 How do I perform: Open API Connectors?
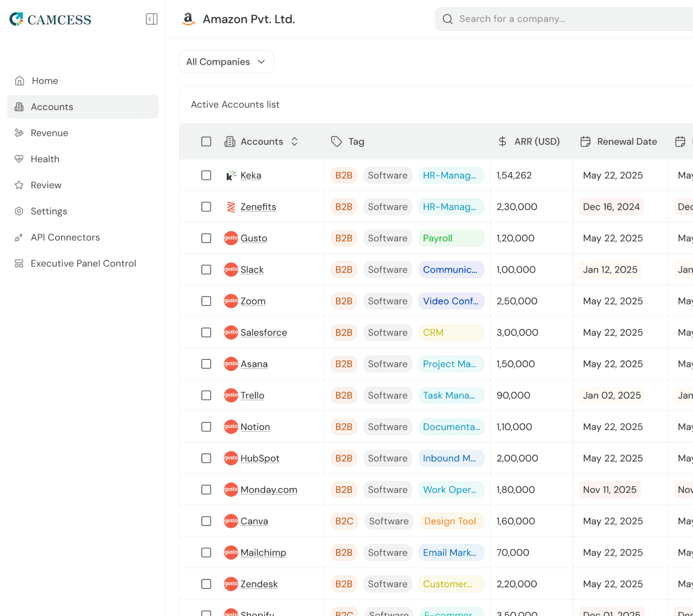tap(83, 237)
